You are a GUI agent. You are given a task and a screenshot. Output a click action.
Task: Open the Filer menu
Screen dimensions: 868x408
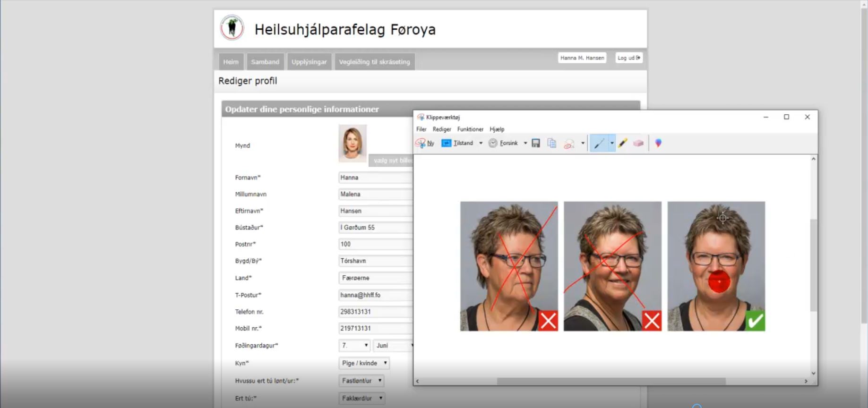[421, 129]
